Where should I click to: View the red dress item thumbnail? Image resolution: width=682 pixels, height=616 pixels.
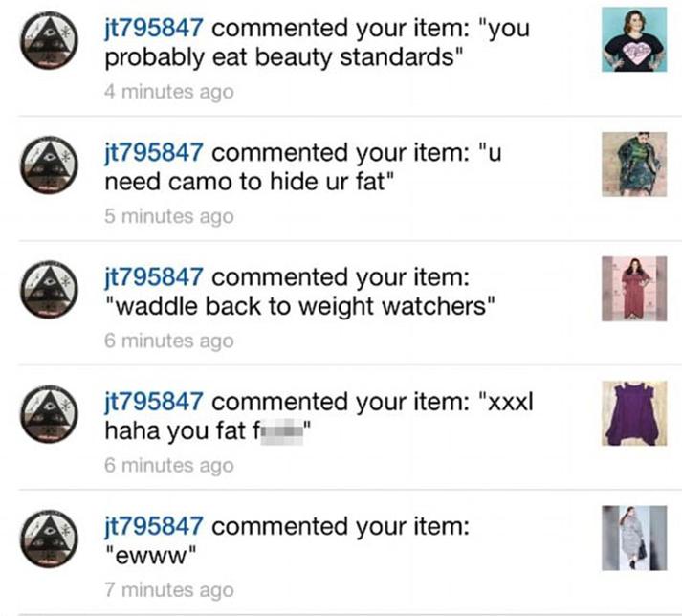[634, 289]
